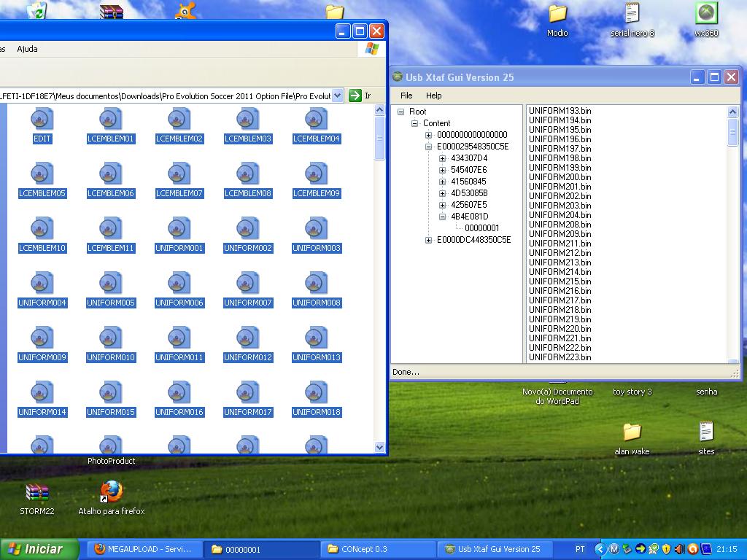Viewport: 747px width, 560px height.
Task: Collapse the E000029548350C5E tree node
Action: 428,146
